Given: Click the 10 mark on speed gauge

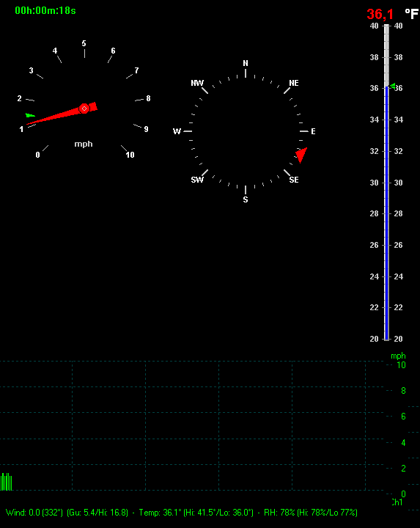Looking at the screenshot, I should (130, 155).
